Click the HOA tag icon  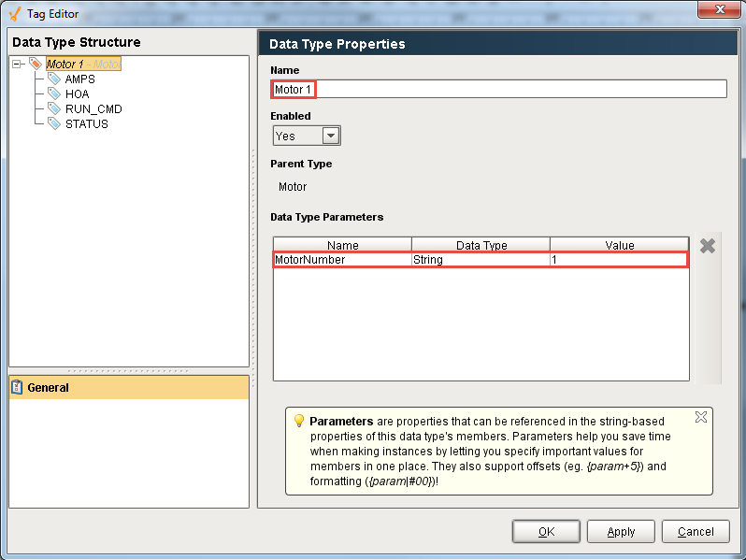(54, 94)
